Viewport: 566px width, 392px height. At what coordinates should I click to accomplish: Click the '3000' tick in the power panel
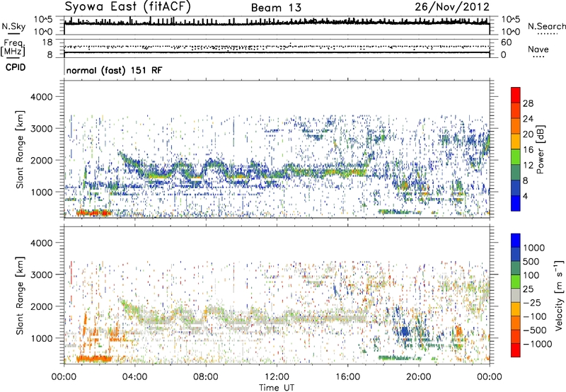coord(41,129)
